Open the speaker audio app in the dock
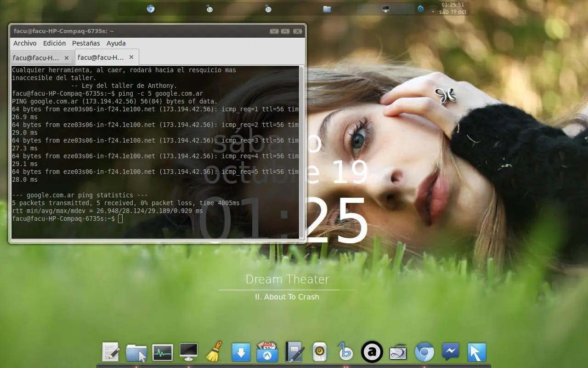Image resolution: width=588 pixels, height=368 pixels. tap(319, 352)
